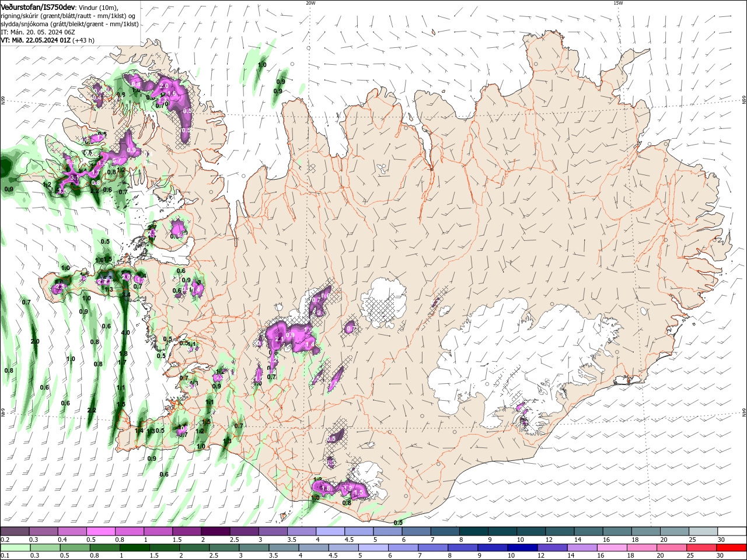
Task: Select the snow legend swatch between 14 and 16
Action: pos(588,531)
